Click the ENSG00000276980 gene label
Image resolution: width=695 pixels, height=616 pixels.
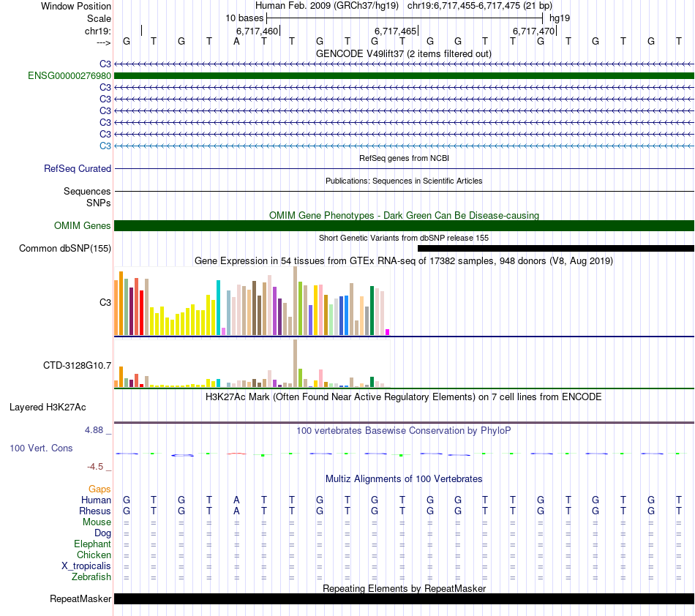pos(69,75)
